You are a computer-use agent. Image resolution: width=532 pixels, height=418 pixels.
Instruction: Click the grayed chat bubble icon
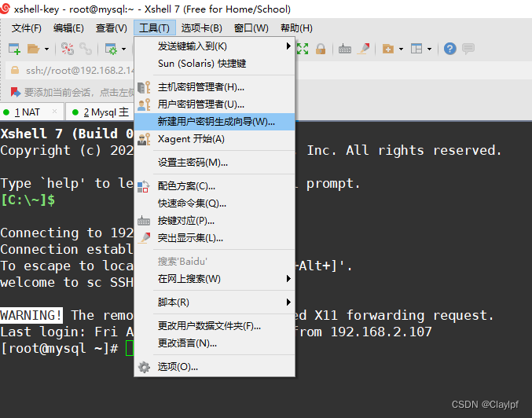click(x=468, y=49)
